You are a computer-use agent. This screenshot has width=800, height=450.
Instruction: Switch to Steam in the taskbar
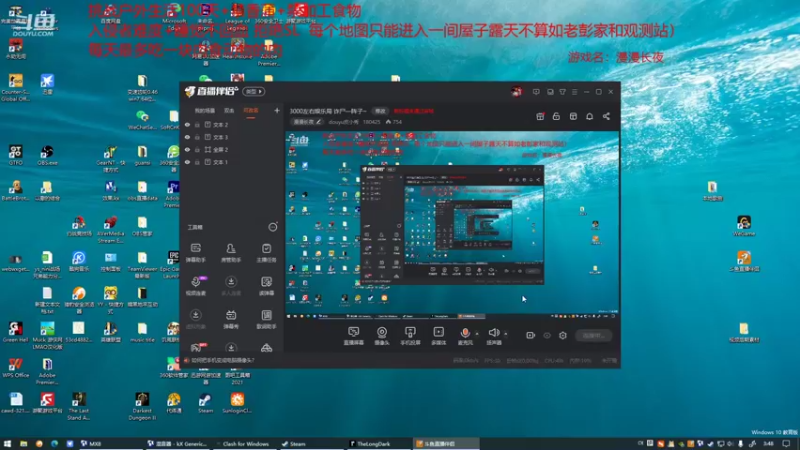pos(310,444)
